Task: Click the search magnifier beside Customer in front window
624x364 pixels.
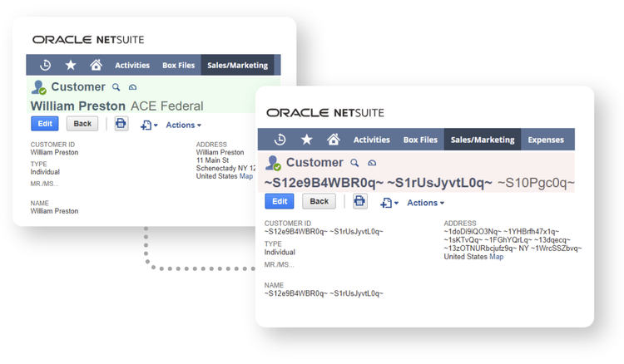Action: coord(354,163)
